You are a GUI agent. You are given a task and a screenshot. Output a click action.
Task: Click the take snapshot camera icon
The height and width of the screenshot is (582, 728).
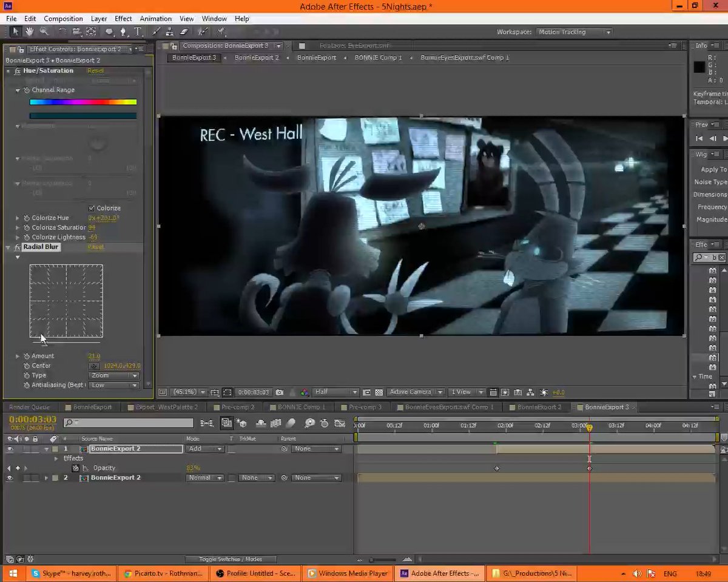[x=280, y=392]
